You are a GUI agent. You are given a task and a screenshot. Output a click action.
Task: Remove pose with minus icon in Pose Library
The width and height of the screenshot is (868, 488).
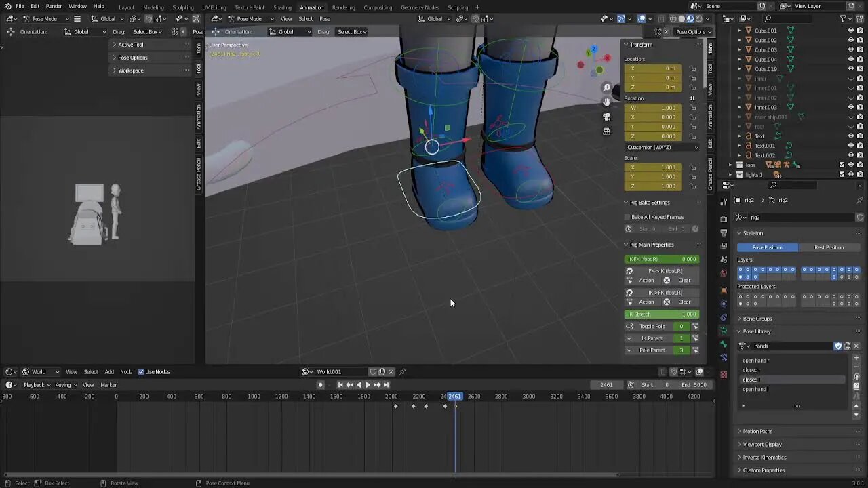coord(856,367)
